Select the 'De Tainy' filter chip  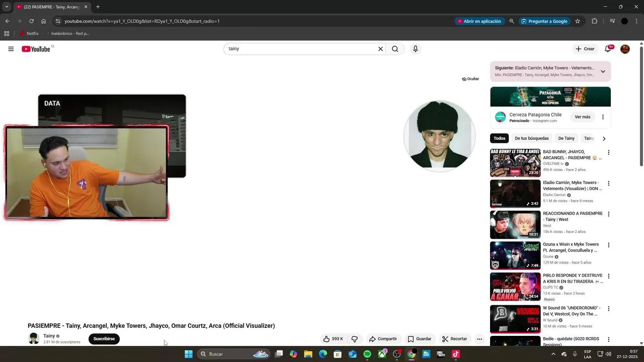click(x=566, y=138)
